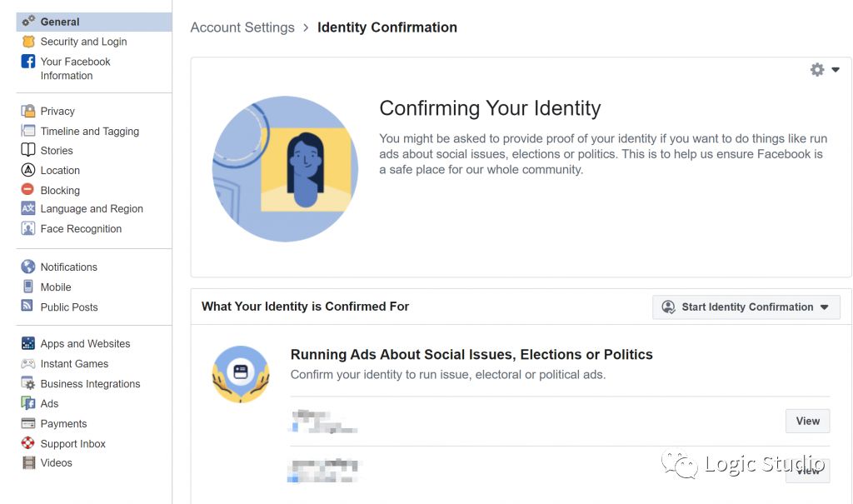Click the Support Inbox lifebuoy icon
The width and height of the screenshot is (853, 504).
click(x=27, y=443)
